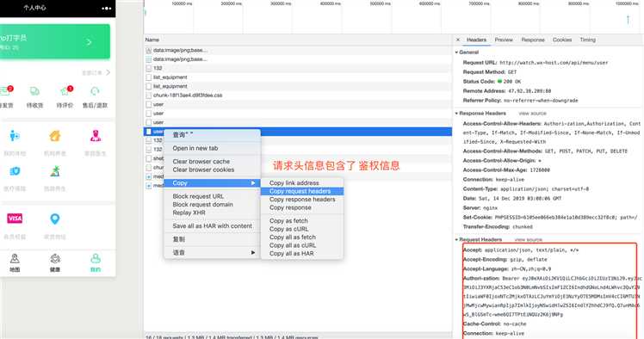Click view source next to Response Headers
This screenshot has width=644, height=339.
click(x=532, y=114)
